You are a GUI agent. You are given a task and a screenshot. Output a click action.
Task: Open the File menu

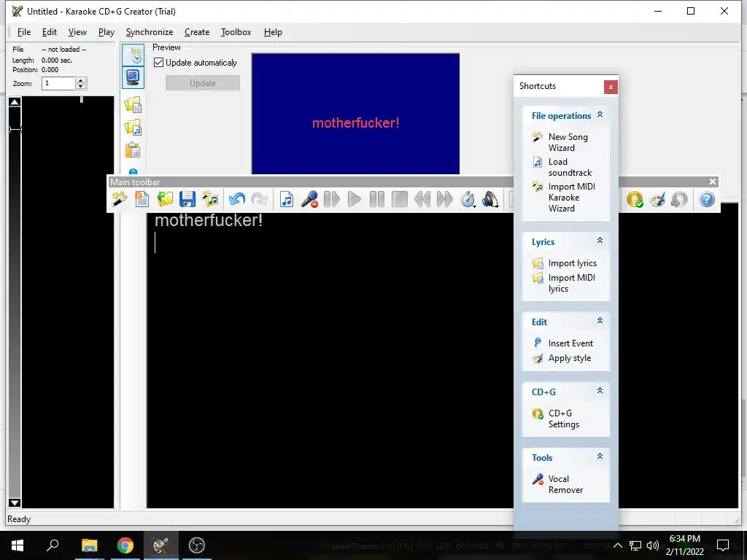coord(24,32)
